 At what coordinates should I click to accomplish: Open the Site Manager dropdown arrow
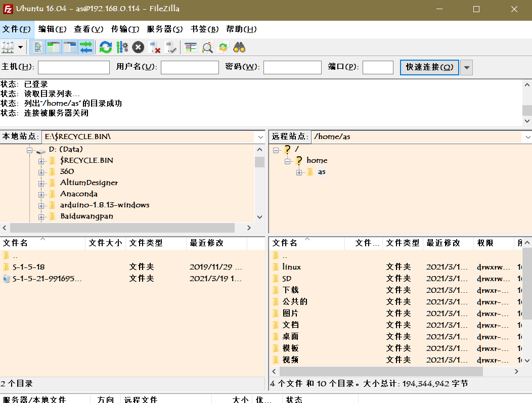click(20, 47)
